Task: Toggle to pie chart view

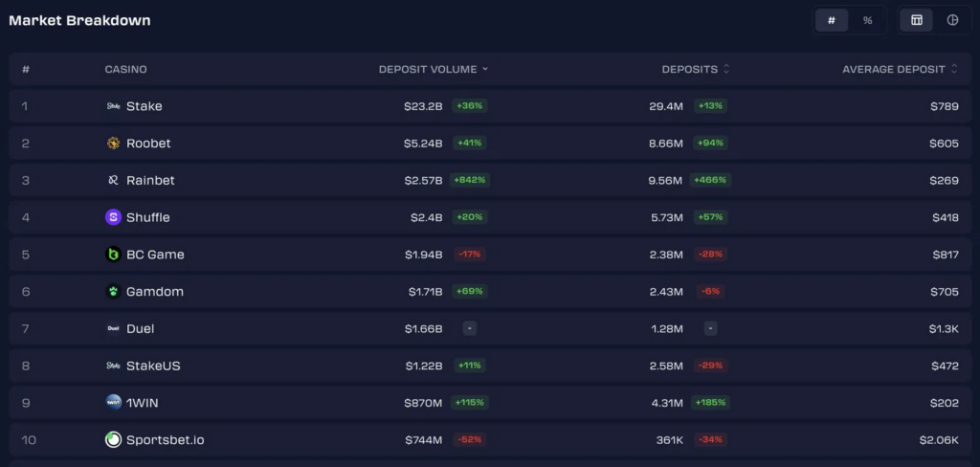Action: (x=952, y=20)
